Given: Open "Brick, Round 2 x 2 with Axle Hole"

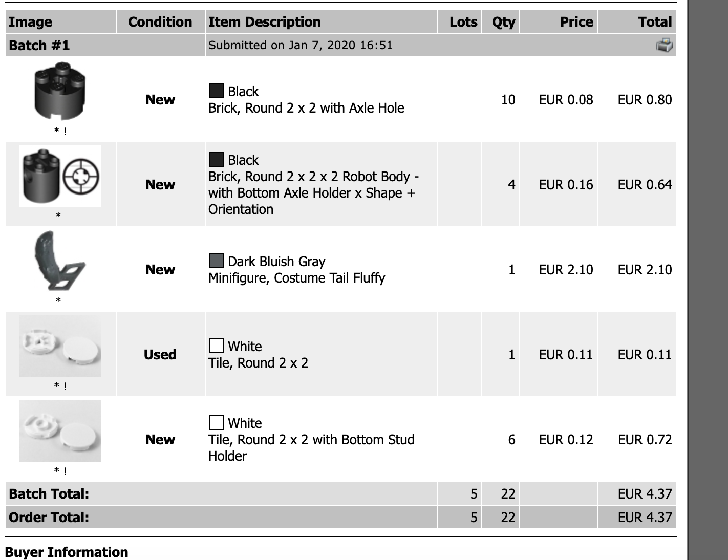Looking at the screenshot, I should (306, 108).
